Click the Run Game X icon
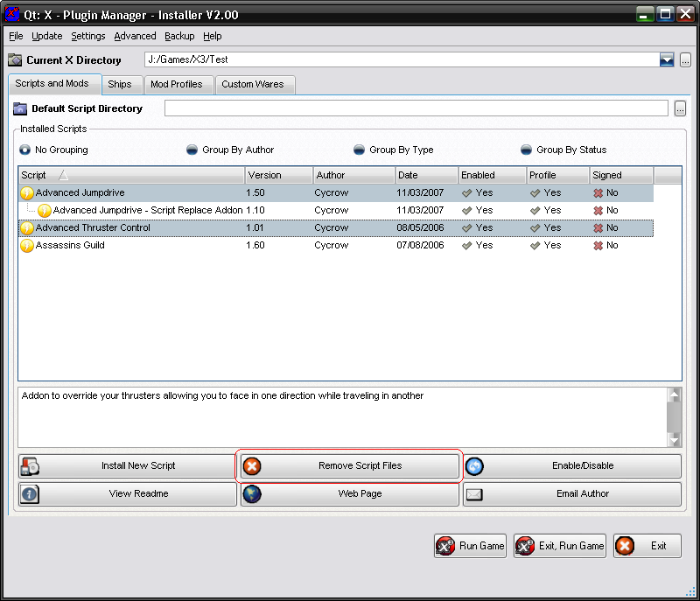The height and width of the screenshot is (601, 700). pyautogui.click(x=445, y=546)
